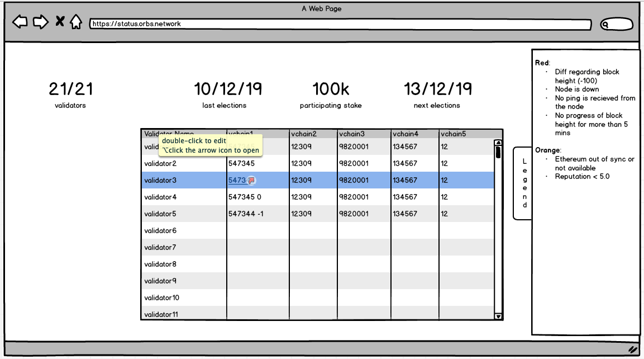Viewport: 644px width, 359px height.
Task: Select the validator8 row
Action: point(318,264)
